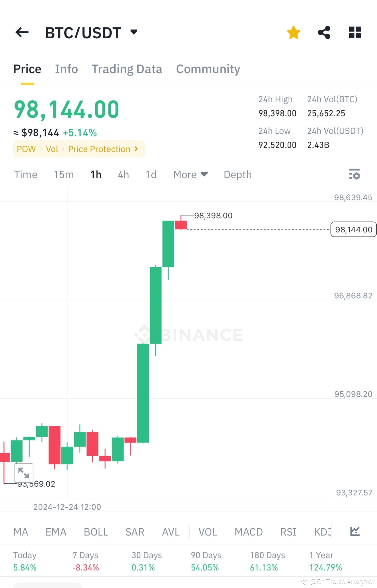Switch to the Trading Data tab
The width and height of the screenshot is (377, 588).
pos(127,69)
